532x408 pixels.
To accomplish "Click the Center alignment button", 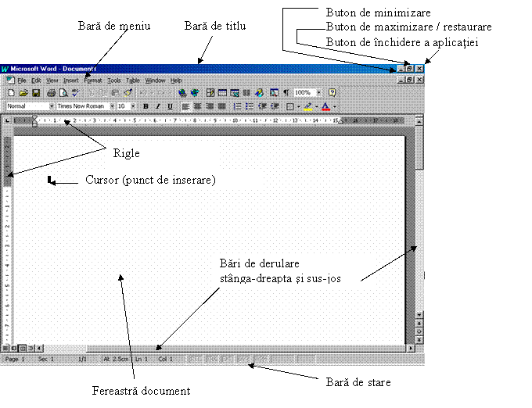I will coord(198,106).
